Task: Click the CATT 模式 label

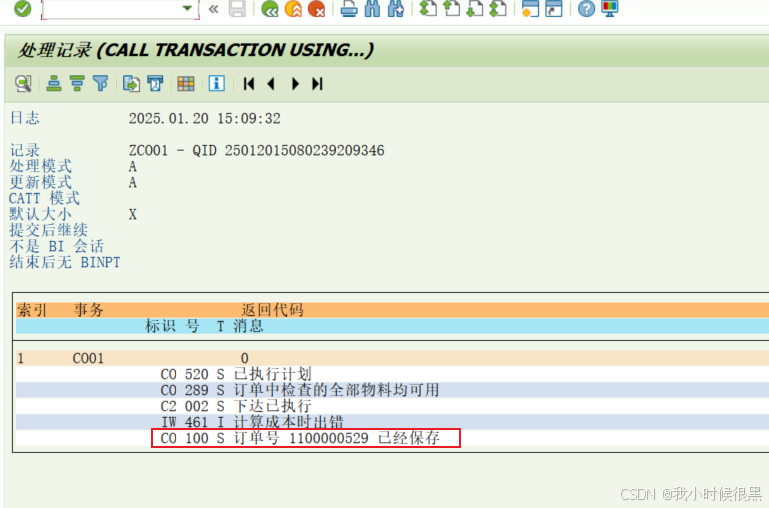Action: click(x=44, y=198)
